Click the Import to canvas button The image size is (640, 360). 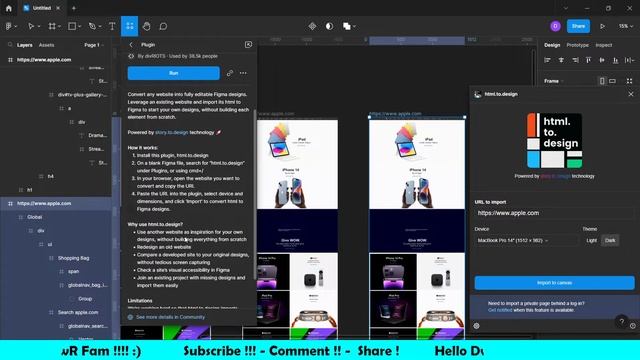554,283
